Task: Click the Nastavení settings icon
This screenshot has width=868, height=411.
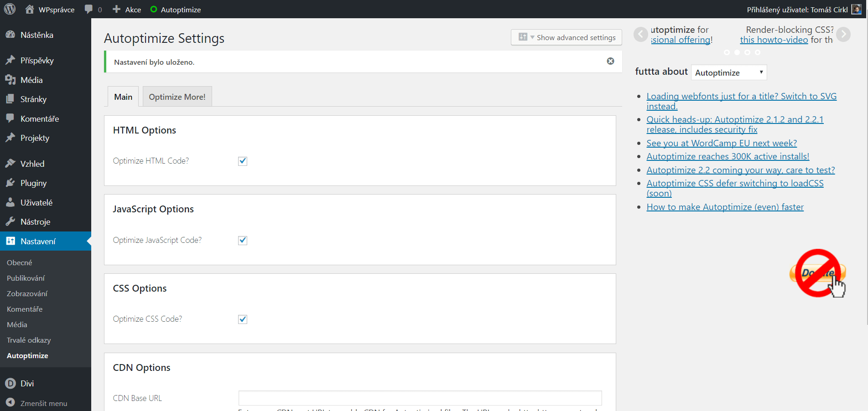Action: click(10, 241)
